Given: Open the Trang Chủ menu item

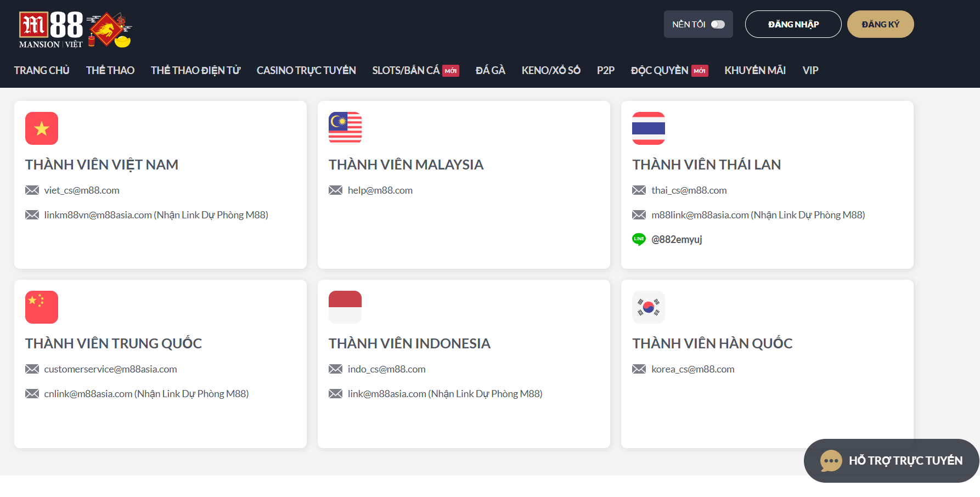Looking at the screenshot, I should [x=42, y=70].
